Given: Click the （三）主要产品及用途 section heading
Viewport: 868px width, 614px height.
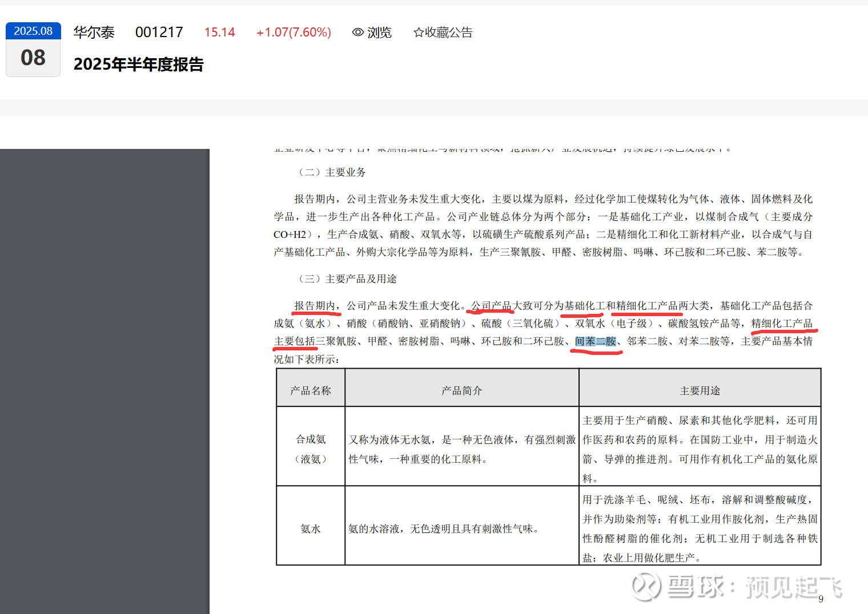Looking at the screenshot, I should (x=347, y=279).
